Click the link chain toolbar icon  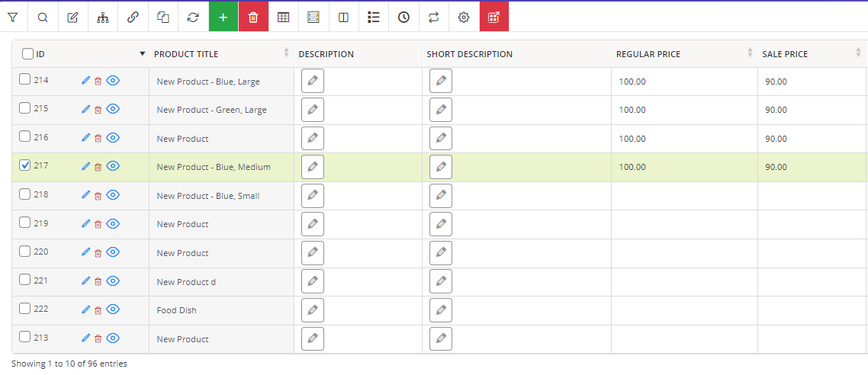point(133,17)
